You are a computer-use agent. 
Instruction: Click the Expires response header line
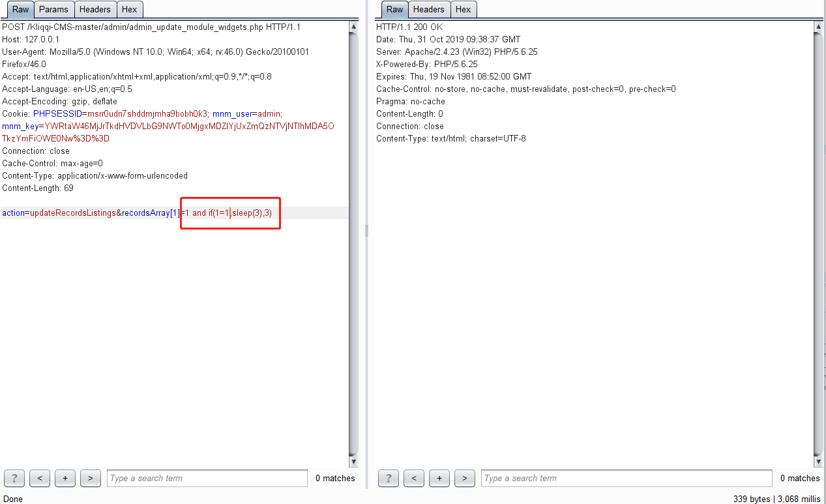point(454,76)
